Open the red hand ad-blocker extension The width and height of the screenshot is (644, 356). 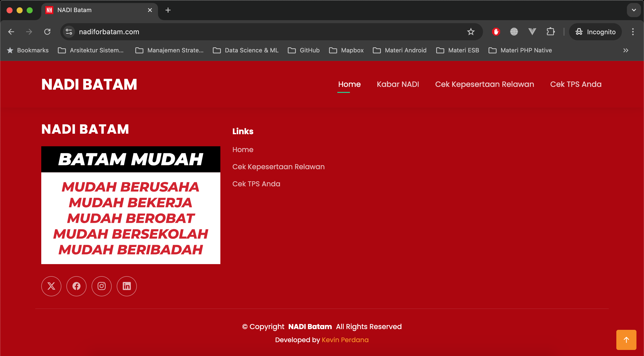(x=496, y=32)
